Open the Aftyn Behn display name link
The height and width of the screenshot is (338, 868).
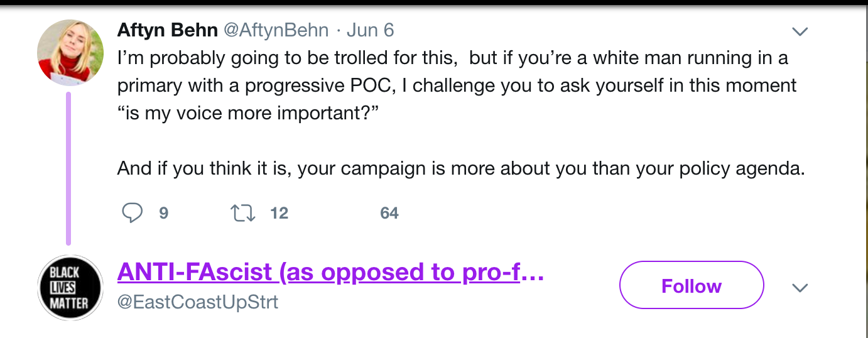coord(166,30)
